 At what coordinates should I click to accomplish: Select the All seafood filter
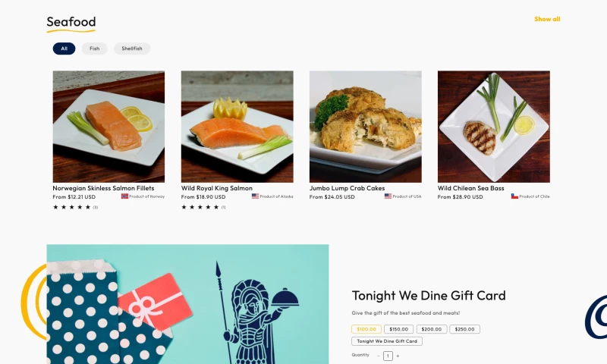(x=64, y=49)
